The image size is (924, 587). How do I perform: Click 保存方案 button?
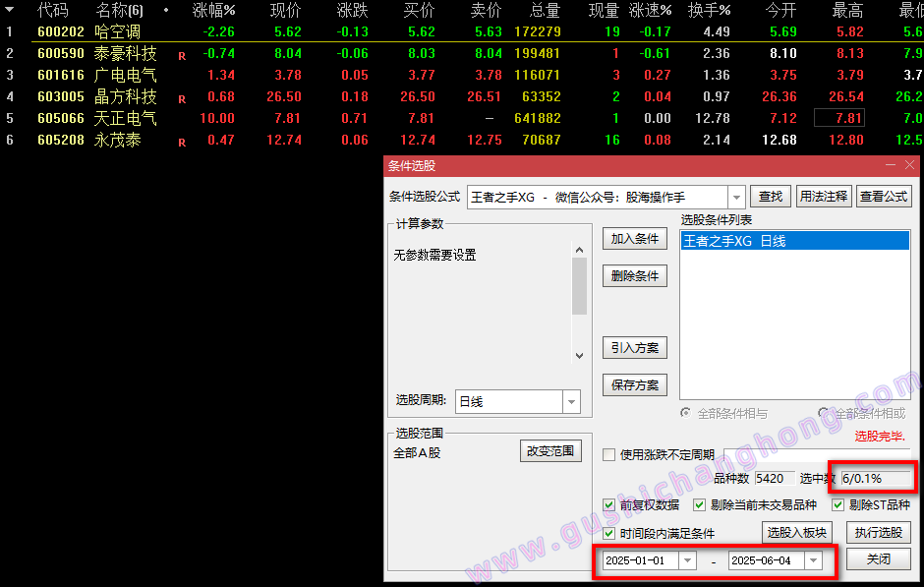(635, 385)
